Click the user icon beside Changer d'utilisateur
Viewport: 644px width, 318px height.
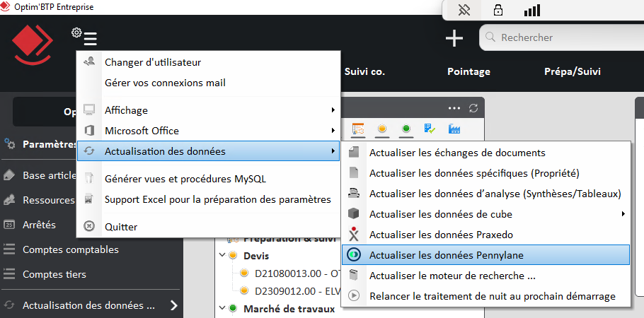tap(89, 62)
